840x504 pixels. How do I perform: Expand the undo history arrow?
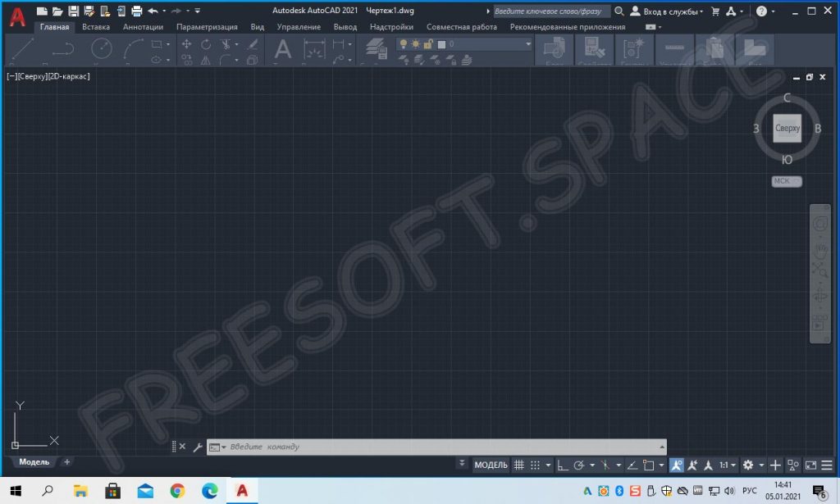[164, 11]
